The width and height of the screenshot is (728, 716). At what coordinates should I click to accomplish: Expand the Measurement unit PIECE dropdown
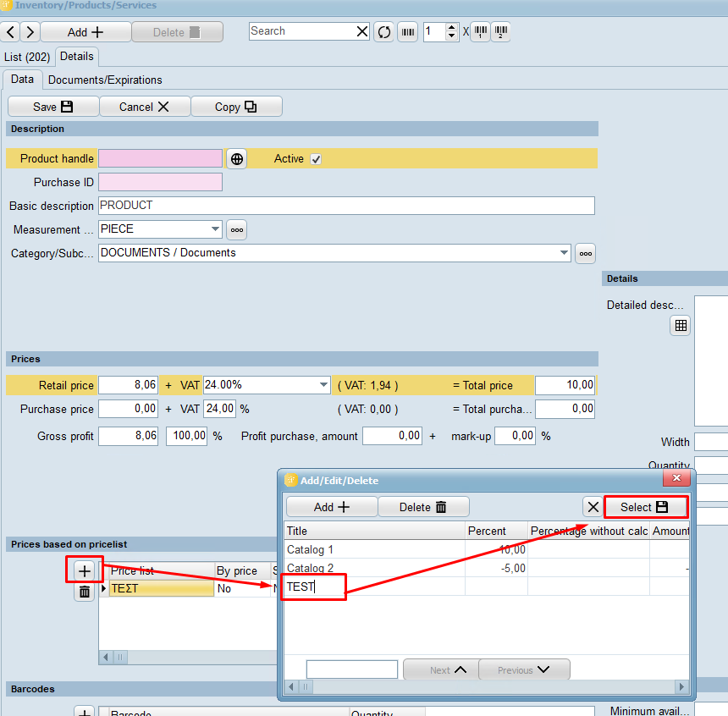pyautogui.click(x=215, y=229)
